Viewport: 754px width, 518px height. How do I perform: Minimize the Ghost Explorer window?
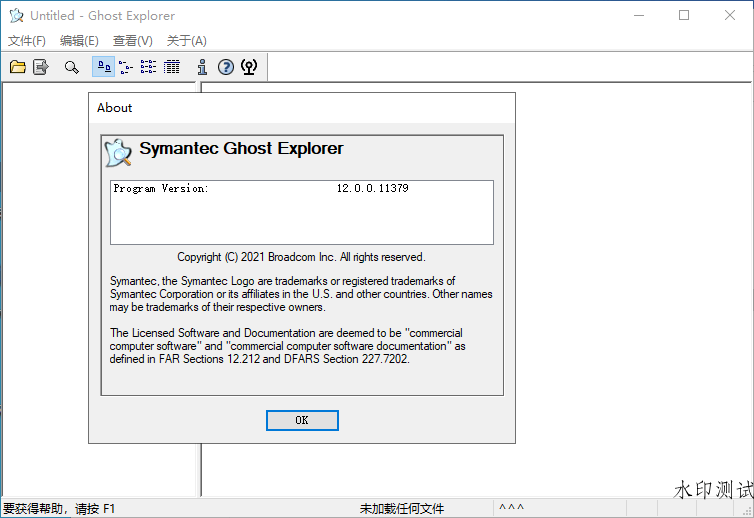coord(639,15)
